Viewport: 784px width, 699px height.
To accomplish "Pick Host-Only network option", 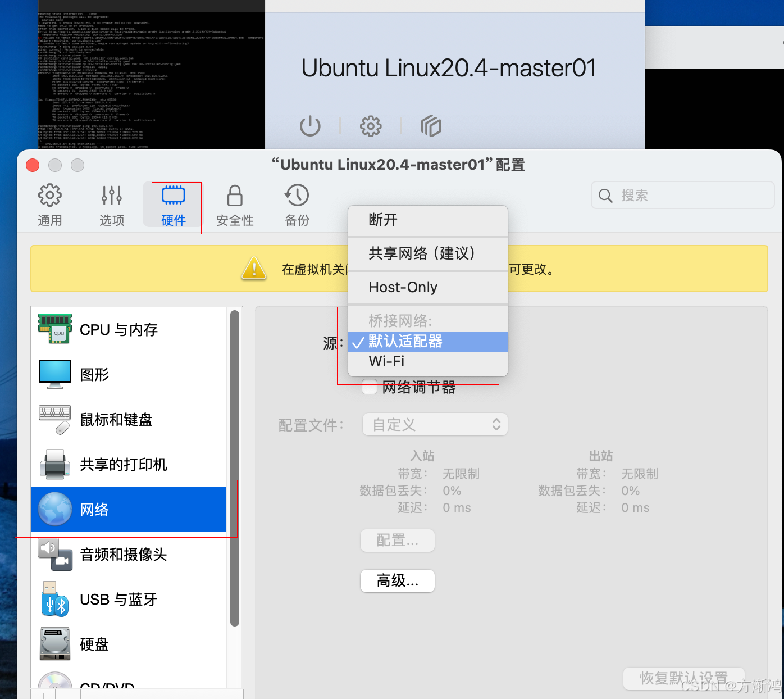I will pyautogui.click(x=403, y=287).
